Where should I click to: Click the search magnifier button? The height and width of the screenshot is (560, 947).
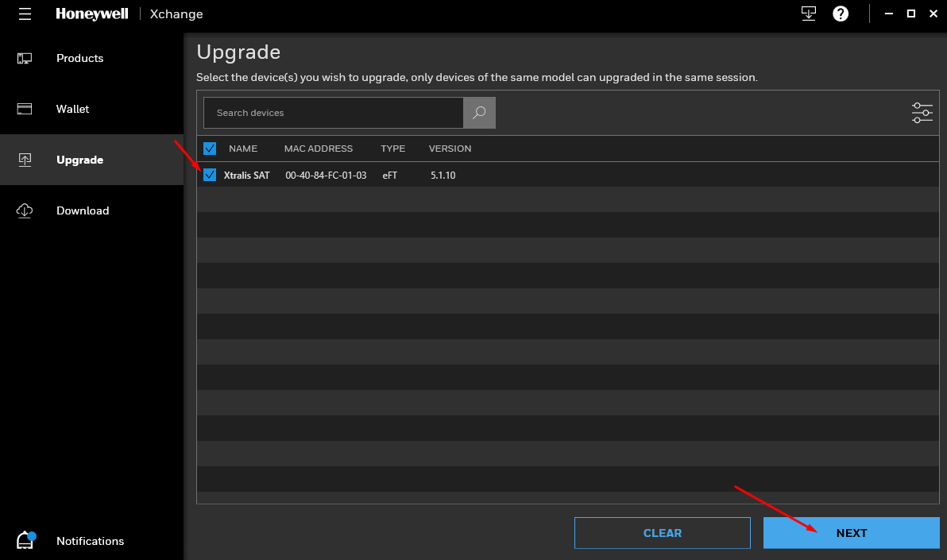[x=479, y=112]
